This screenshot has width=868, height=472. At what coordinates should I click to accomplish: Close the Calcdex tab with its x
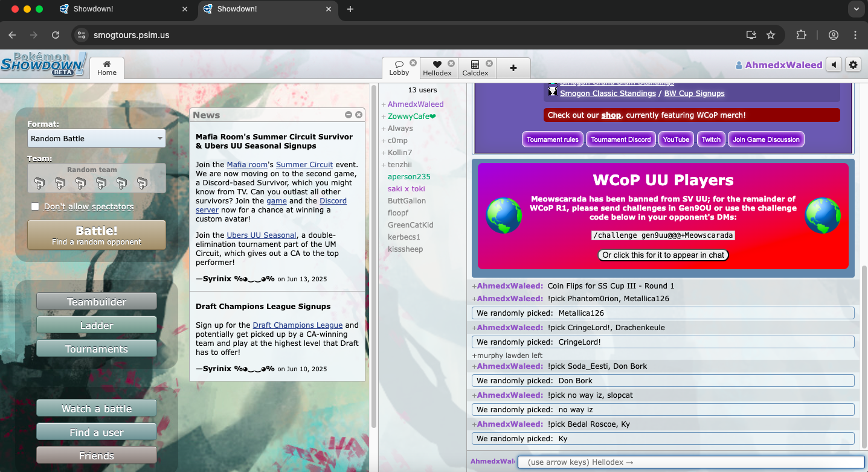489,63
